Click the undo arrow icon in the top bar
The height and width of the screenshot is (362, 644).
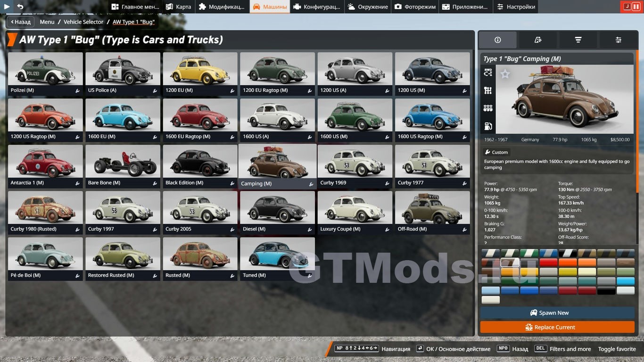[x=20, y=7]
